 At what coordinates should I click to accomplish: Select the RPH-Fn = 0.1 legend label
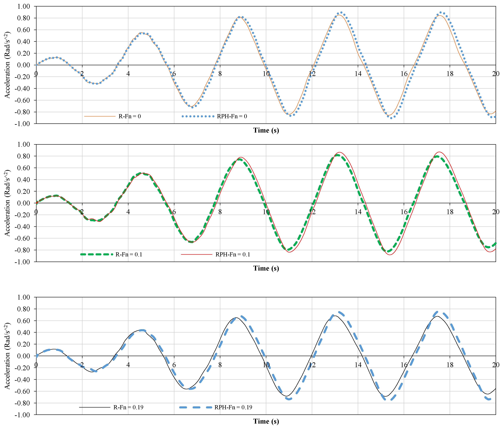point(232,254)
